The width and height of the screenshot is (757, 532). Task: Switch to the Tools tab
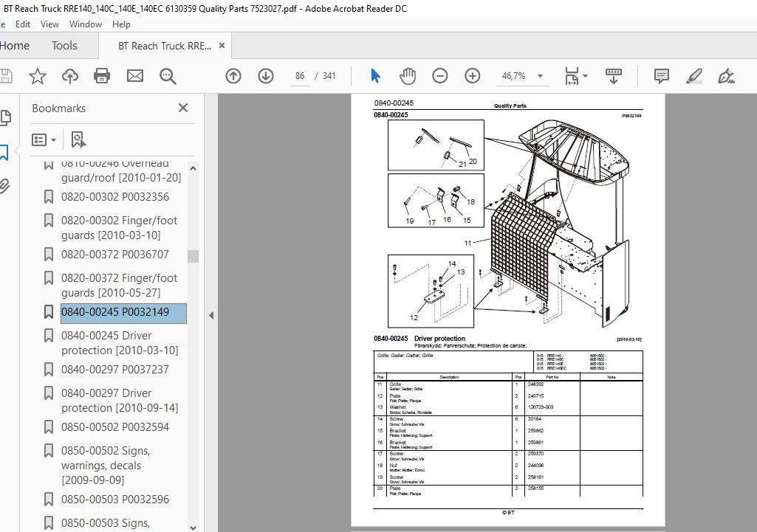[64, 46]
